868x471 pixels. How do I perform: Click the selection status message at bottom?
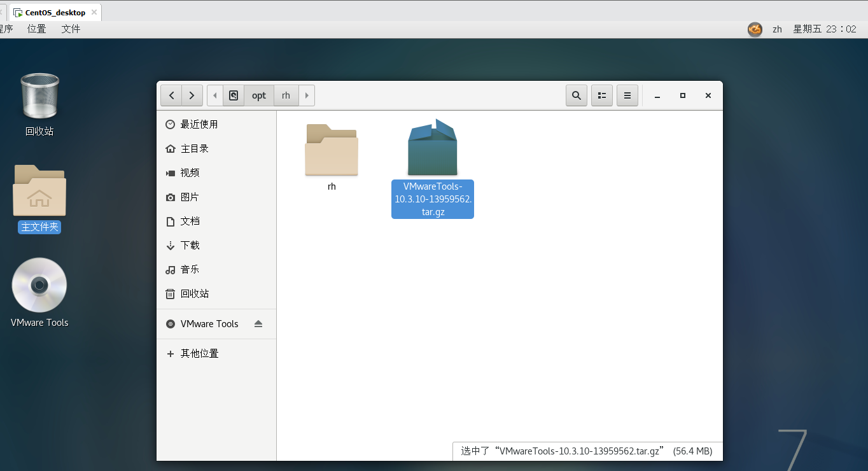(587, 451)
